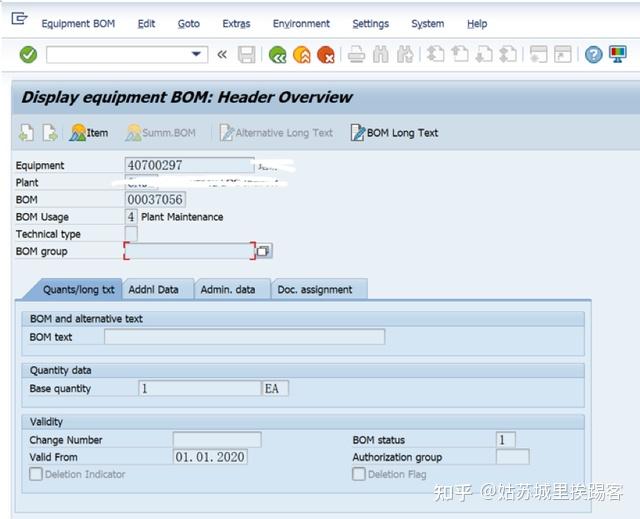Click the Save diskette icon
Screen dimensions: 640x519
[x=247, y=54]
